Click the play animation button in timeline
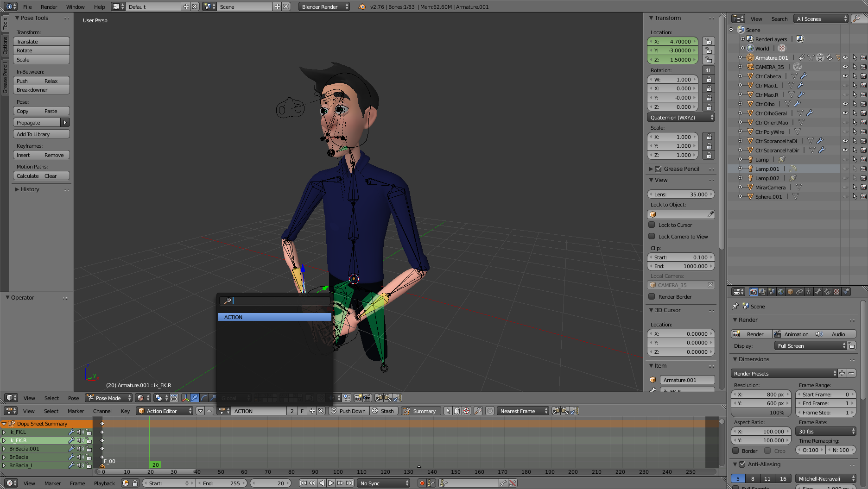This screenshot has width=868, height=489. coord(331,483)
